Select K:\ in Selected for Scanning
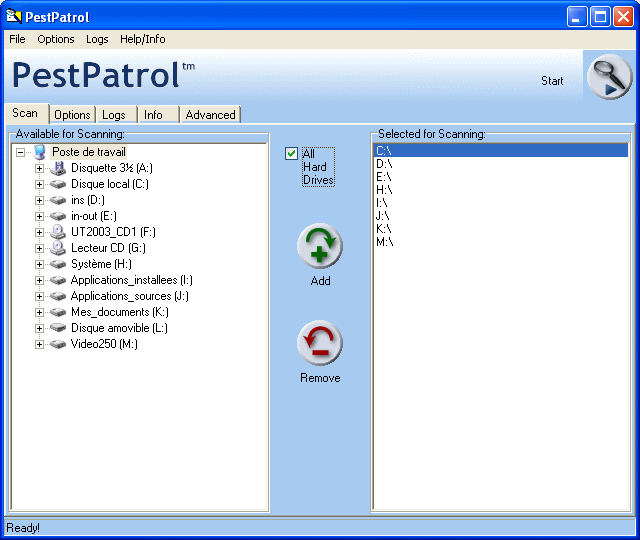Viewport: 640px width, 540px height. [501, 229]
